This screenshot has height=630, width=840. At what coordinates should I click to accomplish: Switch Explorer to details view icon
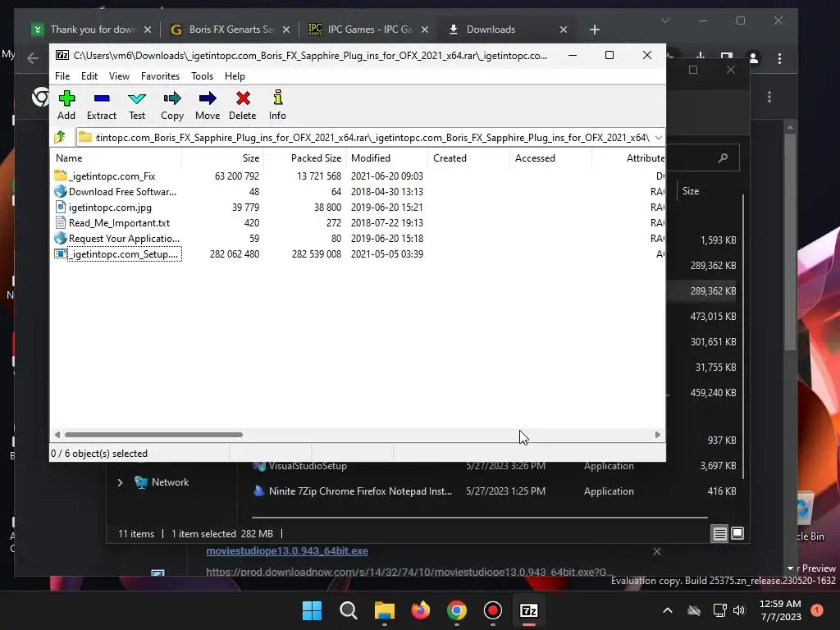click(x=719, y=533)
